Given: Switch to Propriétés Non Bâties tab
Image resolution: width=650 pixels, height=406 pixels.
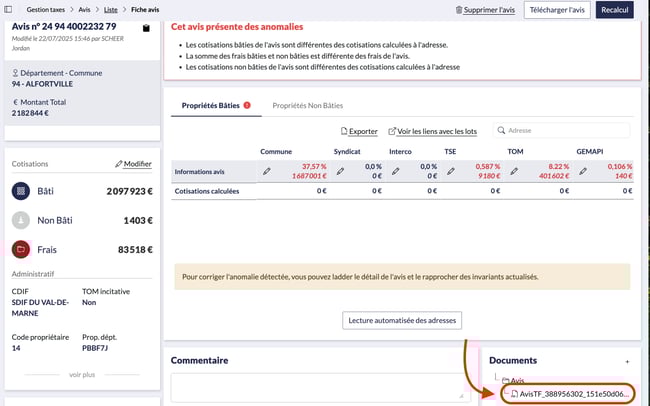Looking at the screenshot, I should [x=309, y=104].
